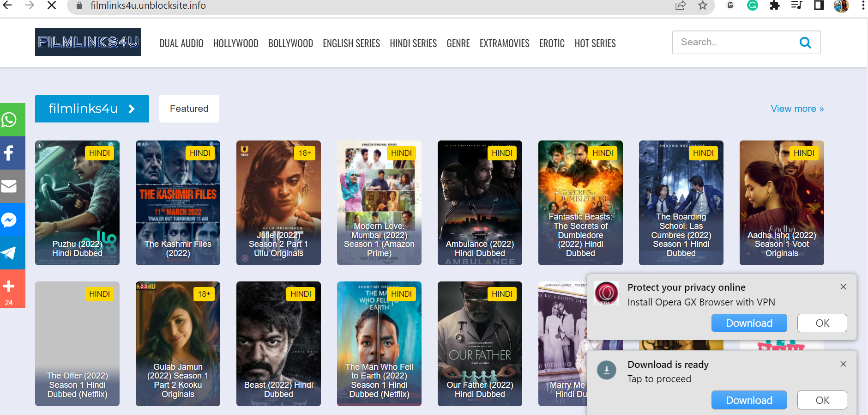The height and width of the screenshot is (415, 868).
Task: Open The Kashmir Files movie poster
Action: click(178, 203)
